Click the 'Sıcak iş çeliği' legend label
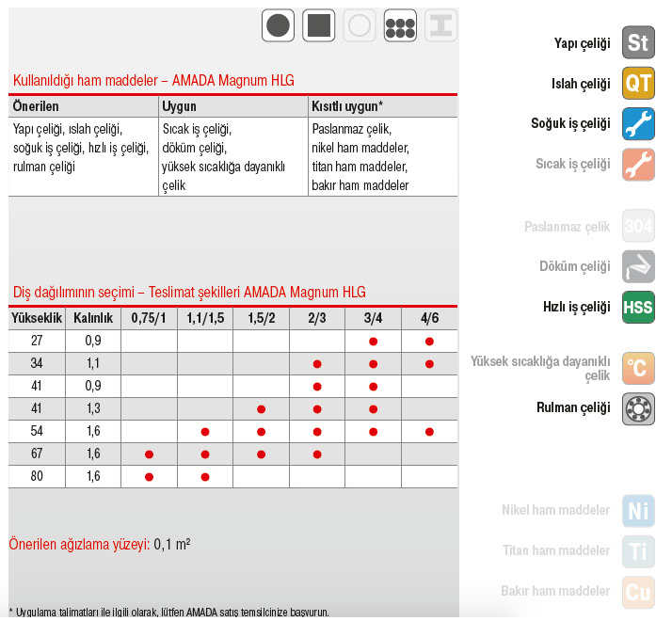 click(x=572, y=164)
